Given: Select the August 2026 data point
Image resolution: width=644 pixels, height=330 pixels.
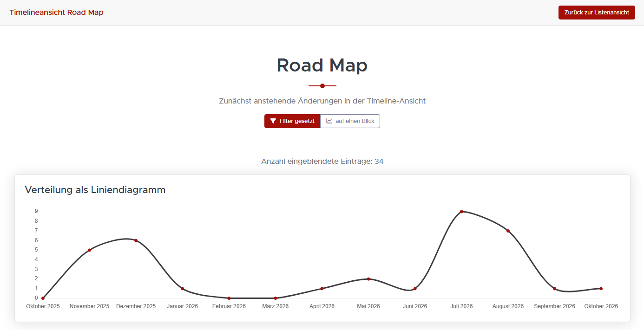Looking at the screenshot, I should click(508, 231).
